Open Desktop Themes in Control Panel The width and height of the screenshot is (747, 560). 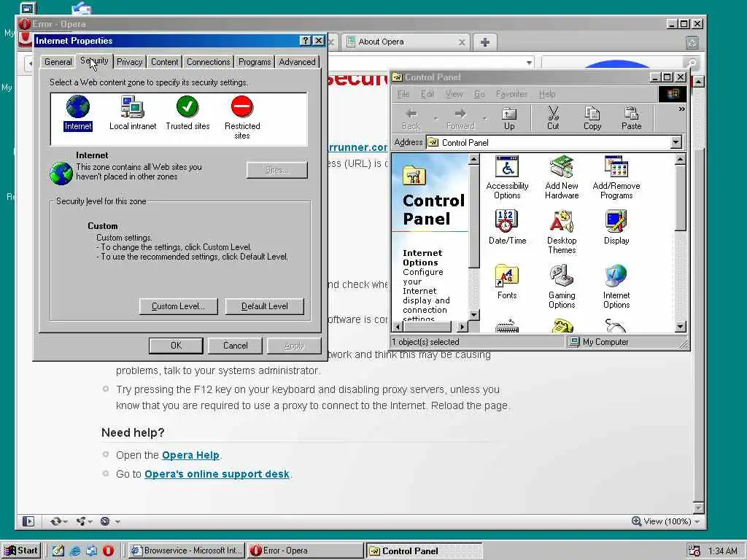562,232
